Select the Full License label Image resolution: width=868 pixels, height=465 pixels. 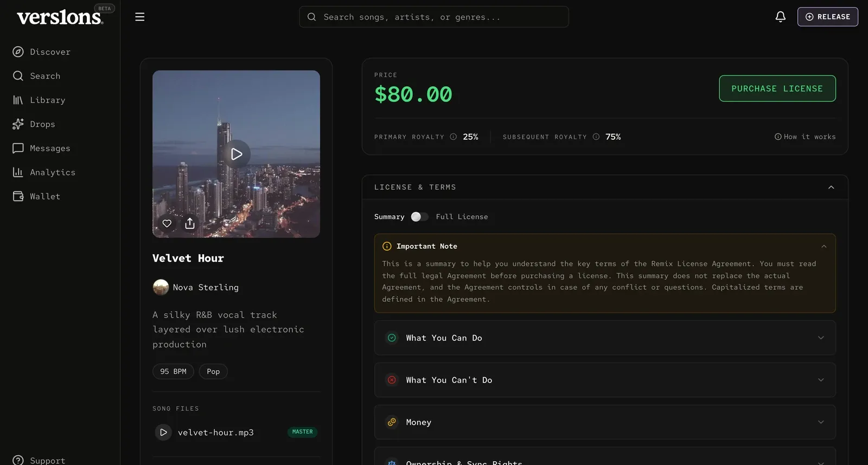point(462,217)
